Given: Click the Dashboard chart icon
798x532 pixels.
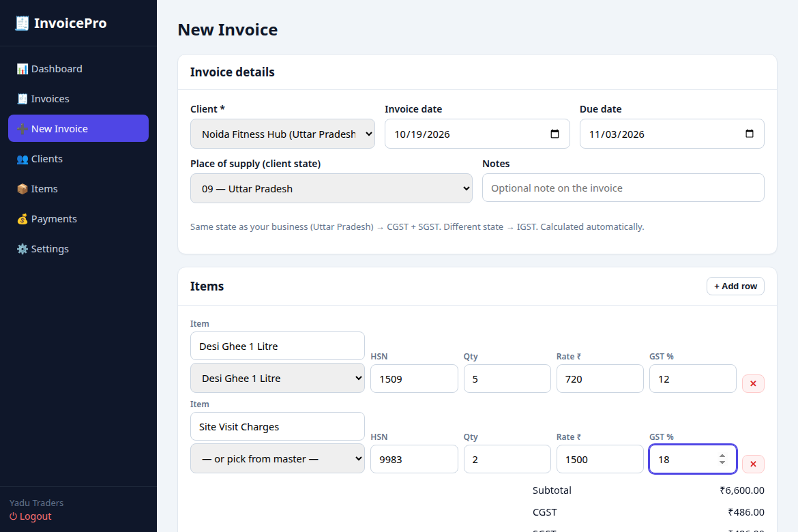Looking at the screenshot, I should pyautogui.click(x=23, y=69).
